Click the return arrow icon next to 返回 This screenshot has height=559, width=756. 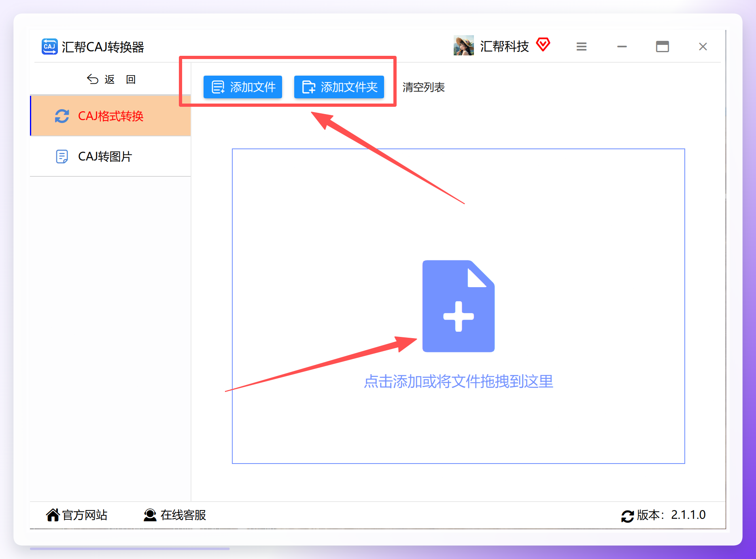(x=92, y=79)
